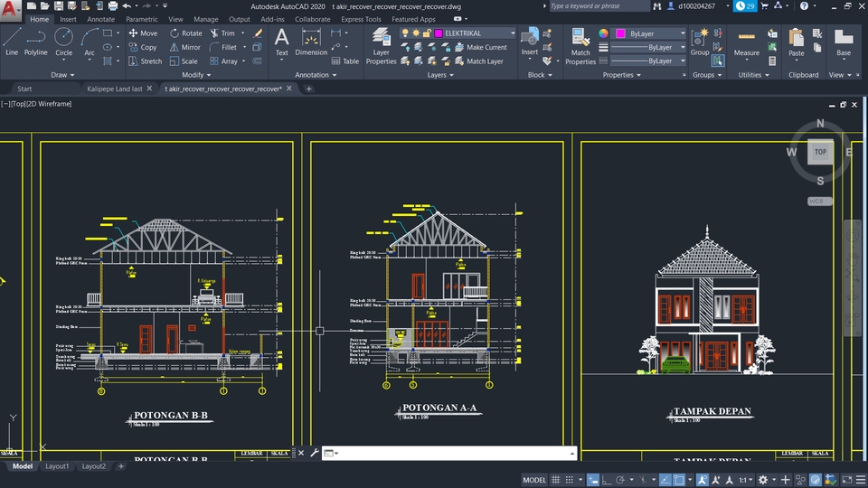Activate the Rotate tool
This screenshot has height=488, width=868.
(x=186, y=33)
